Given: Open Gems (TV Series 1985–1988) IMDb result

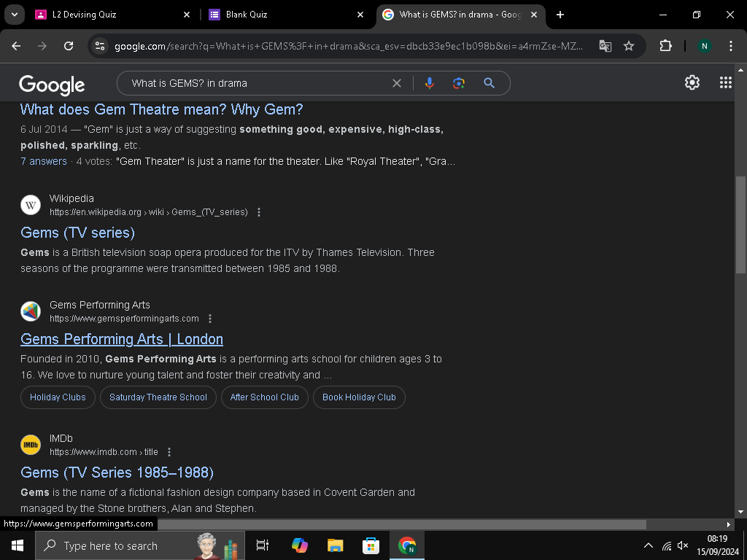Looking at the screenshot, I should 117,472.
